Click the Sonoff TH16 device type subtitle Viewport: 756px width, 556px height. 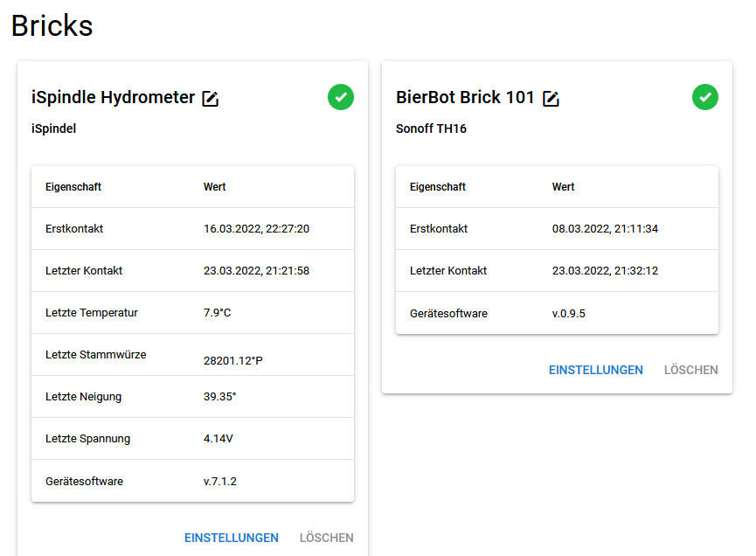point(432,129)
